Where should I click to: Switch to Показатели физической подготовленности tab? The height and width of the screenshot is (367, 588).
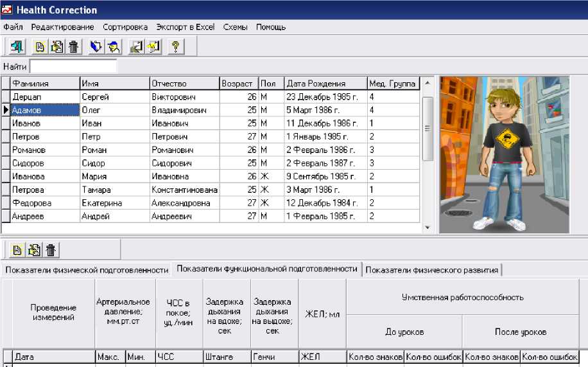pyautogui.click(x=87, y=270)
